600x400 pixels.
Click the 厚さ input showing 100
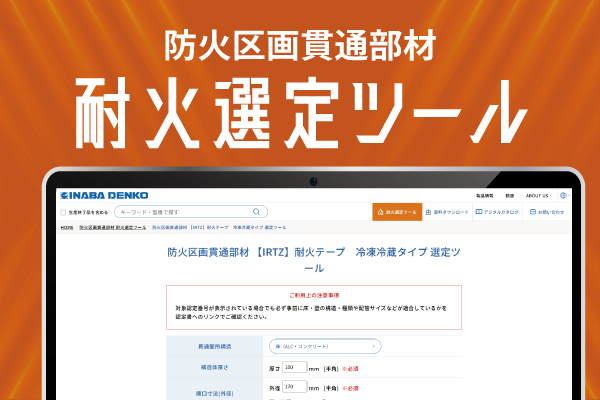(294, 367)
